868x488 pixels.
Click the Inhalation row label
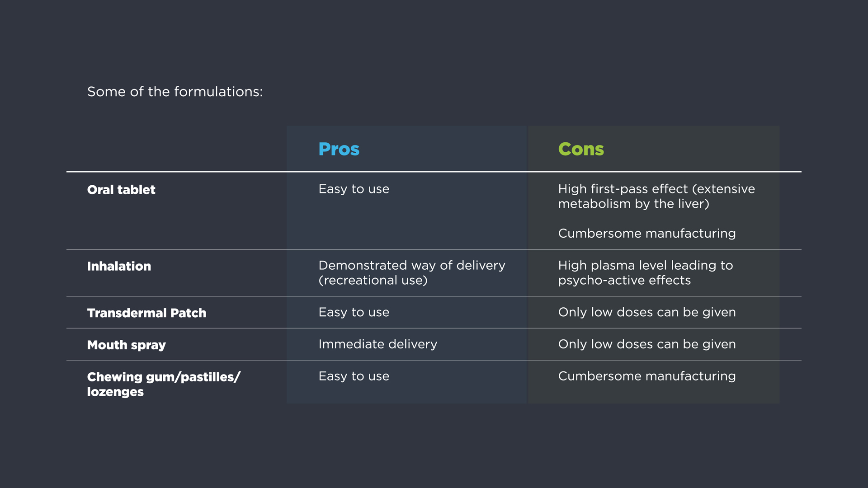click(119, 266)
